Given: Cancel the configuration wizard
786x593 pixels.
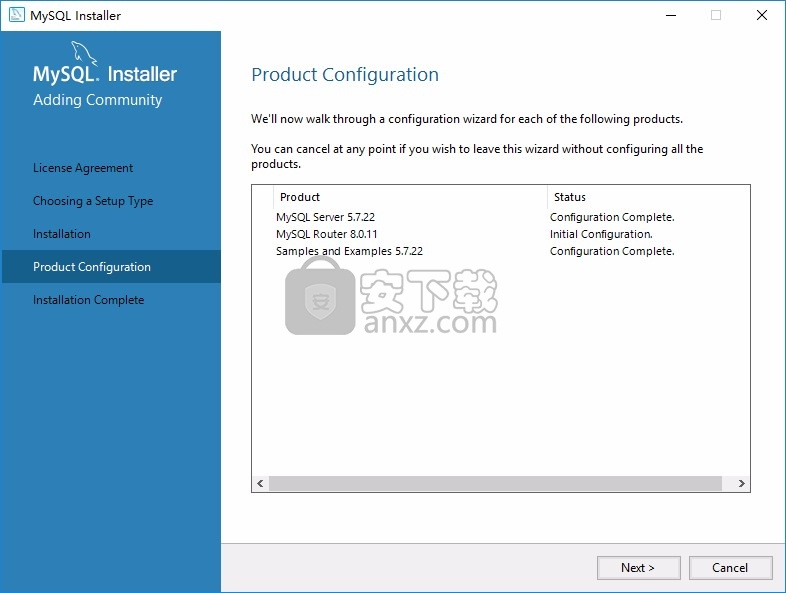Looking at the screenshot, I should coord(730,567).
